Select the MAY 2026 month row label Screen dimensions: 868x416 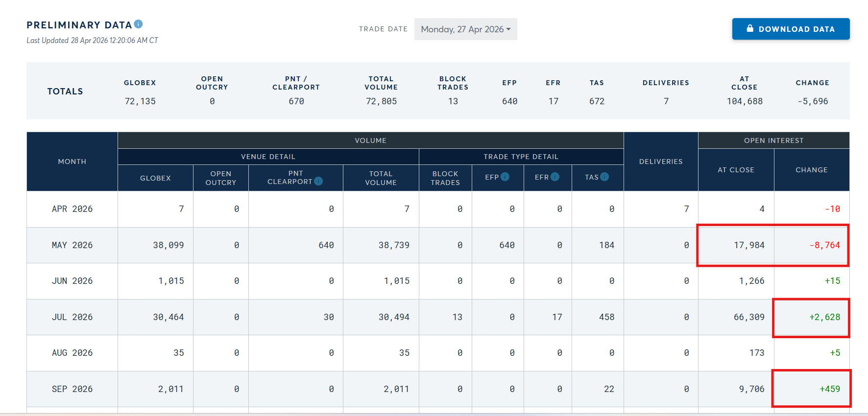pyautogui.click(x=72, y=245)
